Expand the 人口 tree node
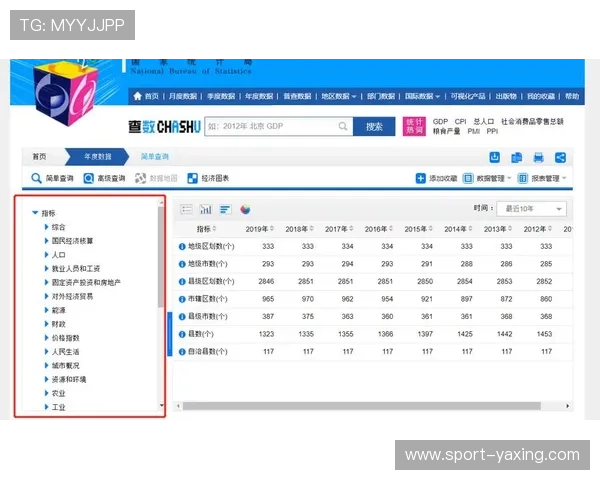The width and height of the screenshot is (600, 480). [x=46, y=255]
